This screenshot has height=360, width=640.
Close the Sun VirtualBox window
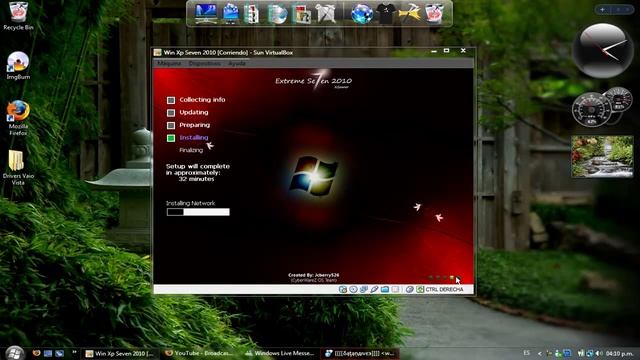(x=463, y=51)
